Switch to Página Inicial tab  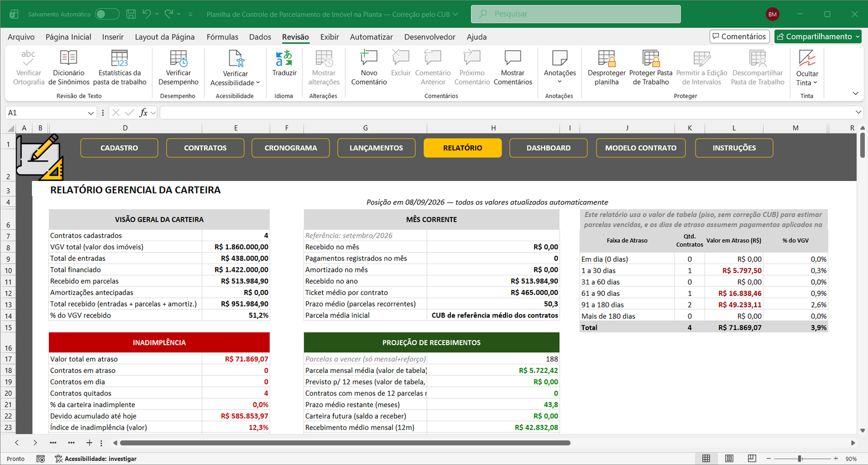pos(68,37)
